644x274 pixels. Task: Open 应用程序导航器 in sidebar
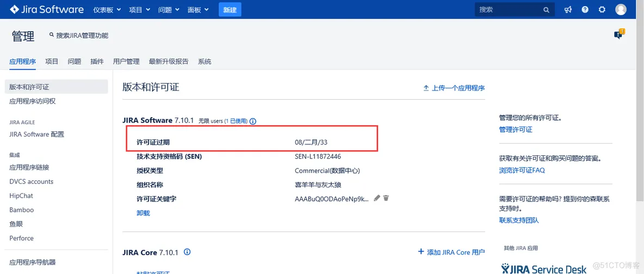(x=33, y=262)
